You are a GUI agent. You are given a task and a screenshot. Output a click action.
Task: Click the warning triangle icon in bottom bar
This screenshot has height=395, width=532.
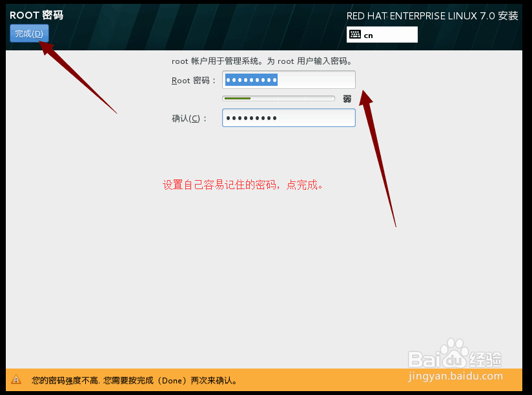point(16,380)
